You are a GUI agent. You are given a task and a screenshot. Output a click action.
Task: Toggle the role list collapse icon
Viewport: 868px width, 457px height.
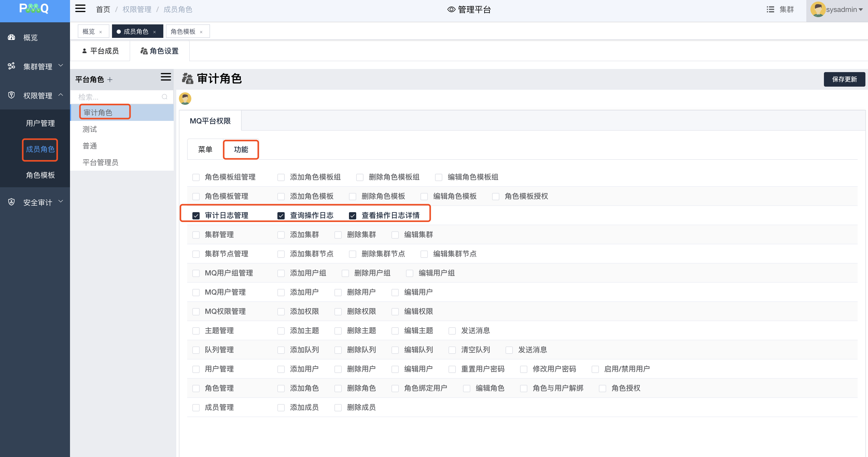click(165, 77)
